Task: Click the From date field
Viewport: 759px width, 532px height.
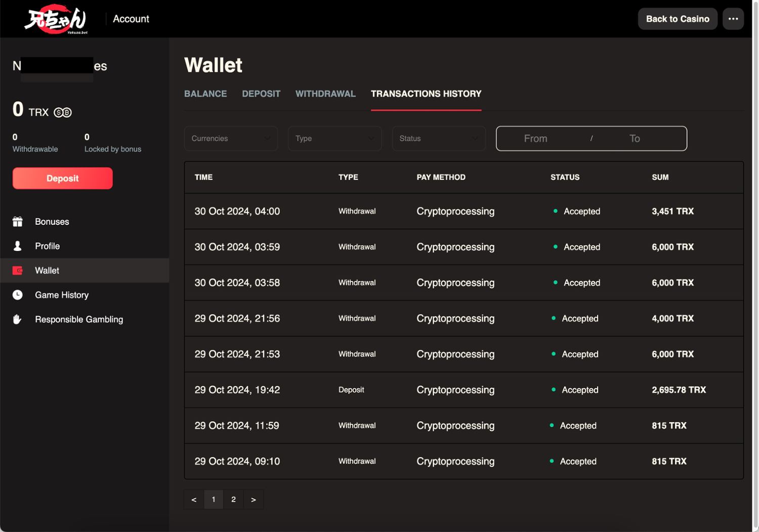Action: click(x=535, y=139)
